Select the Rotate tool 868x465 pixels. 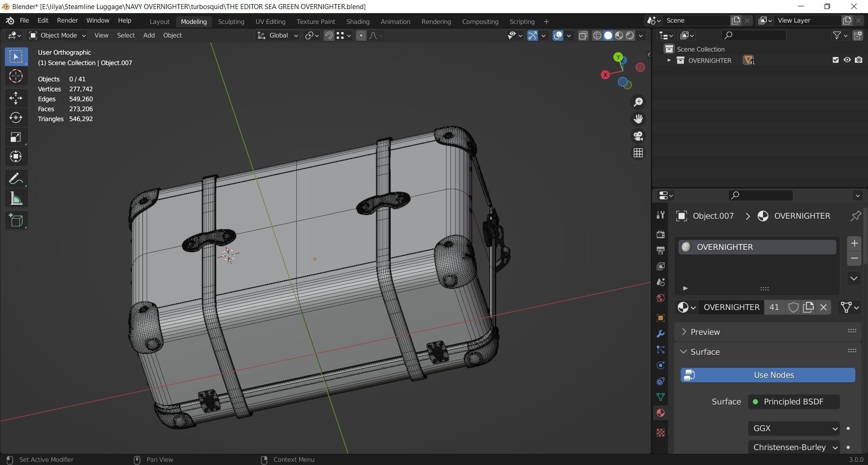(16, 117)
